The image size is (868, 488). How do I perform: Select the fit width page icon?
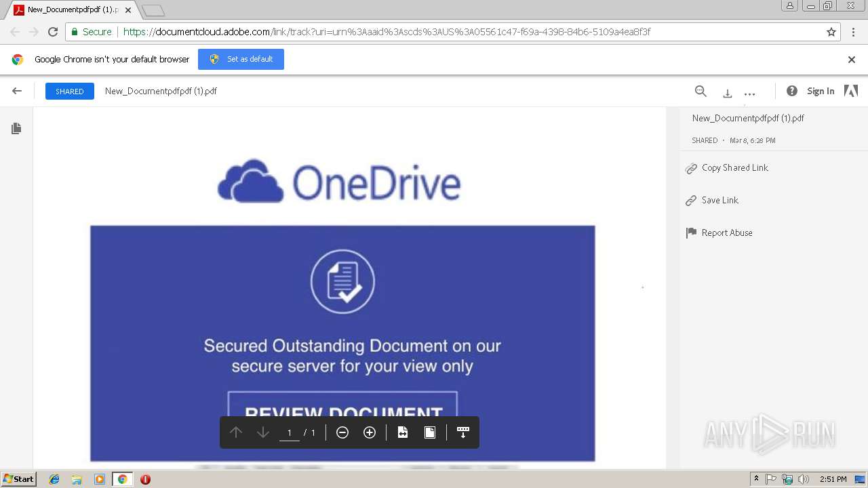403,432
